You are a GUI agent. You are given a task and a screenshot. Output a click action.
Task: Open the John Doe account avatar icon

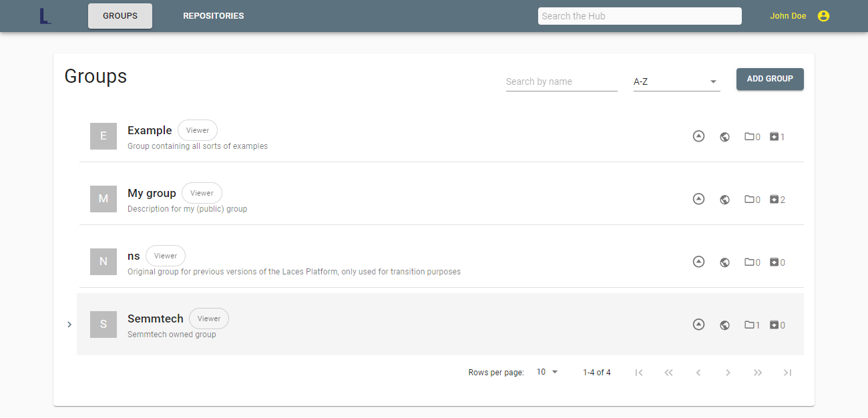pos(823,16)
